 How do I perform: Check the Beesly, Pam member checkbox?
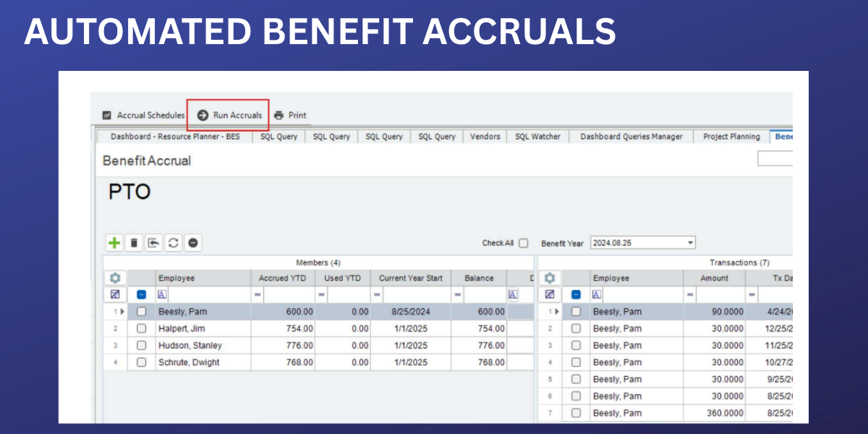point(142,312)
